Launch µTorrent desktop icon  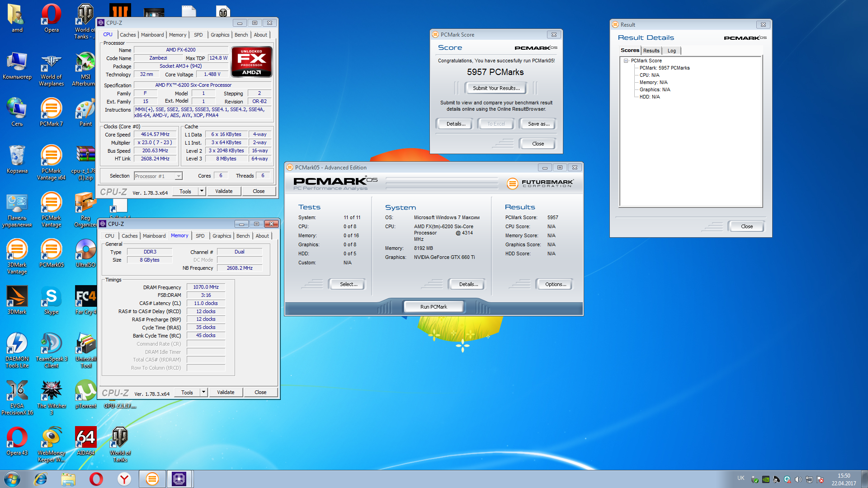[x=85, y=394]
